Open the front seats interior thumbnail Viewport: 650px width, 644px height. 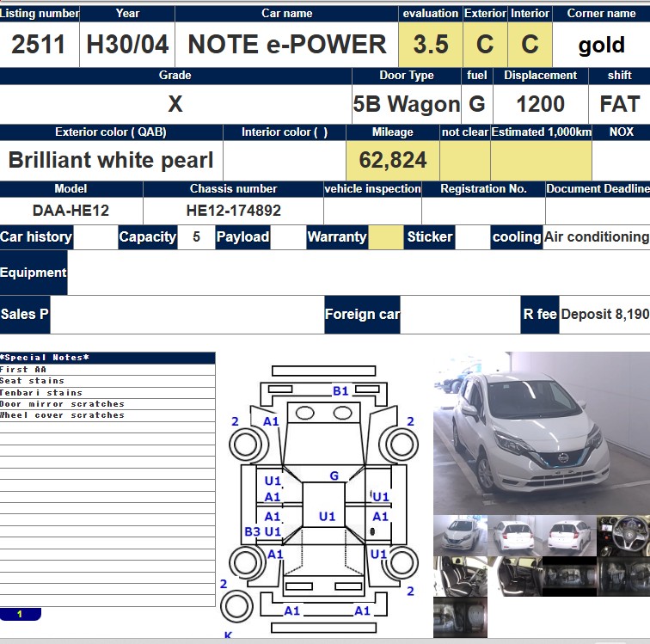pos(460,576)
